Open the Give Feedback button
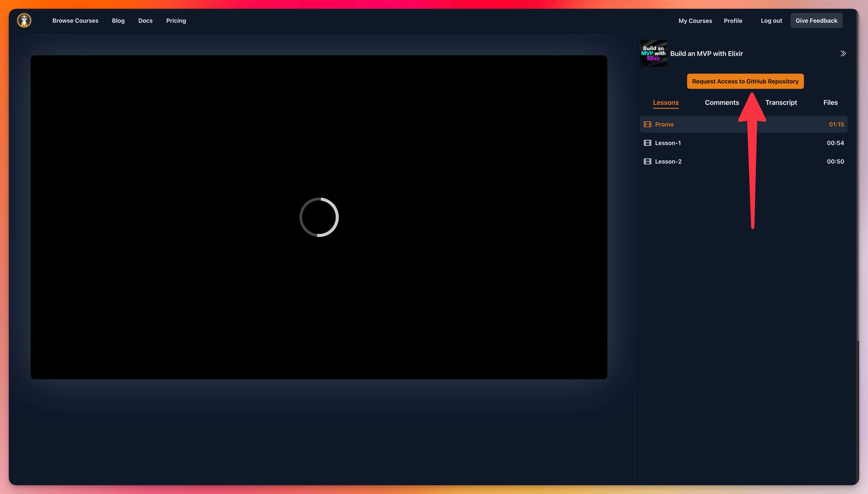This screenshot has height=494, width=868. click(816, 21)
